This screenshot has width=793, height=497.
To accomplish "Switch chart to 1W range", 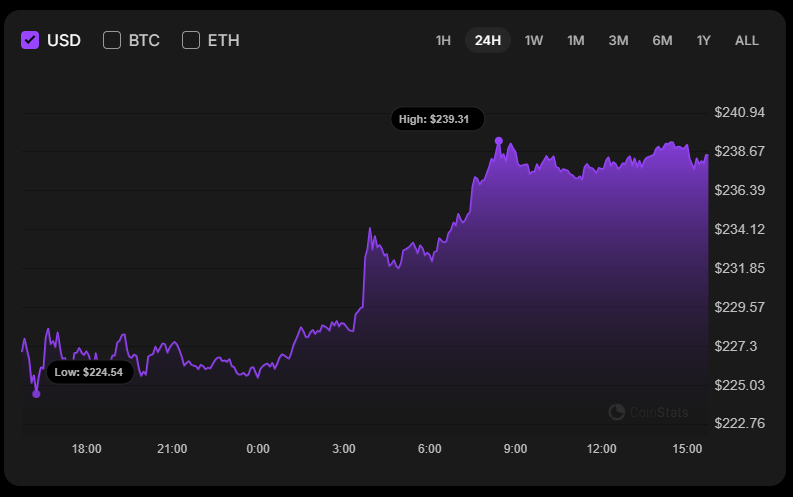I will [x=534, y=40].
